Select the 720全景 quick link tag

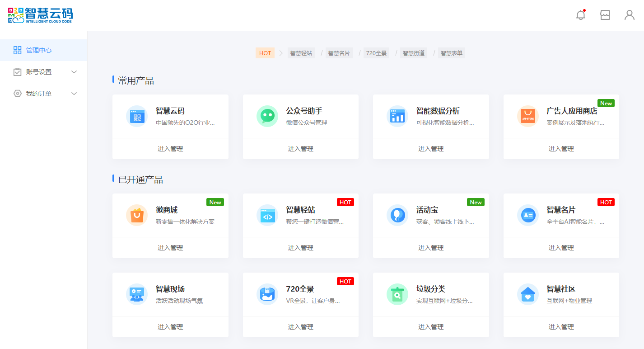pyautogui.click(x=376, y=53)
